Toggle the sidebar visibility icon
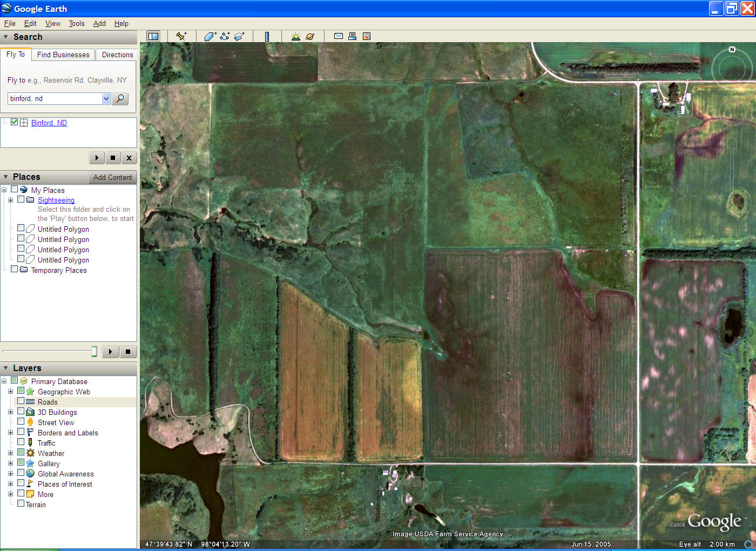This screenshot has width=756, height=551. pos(153,36)
